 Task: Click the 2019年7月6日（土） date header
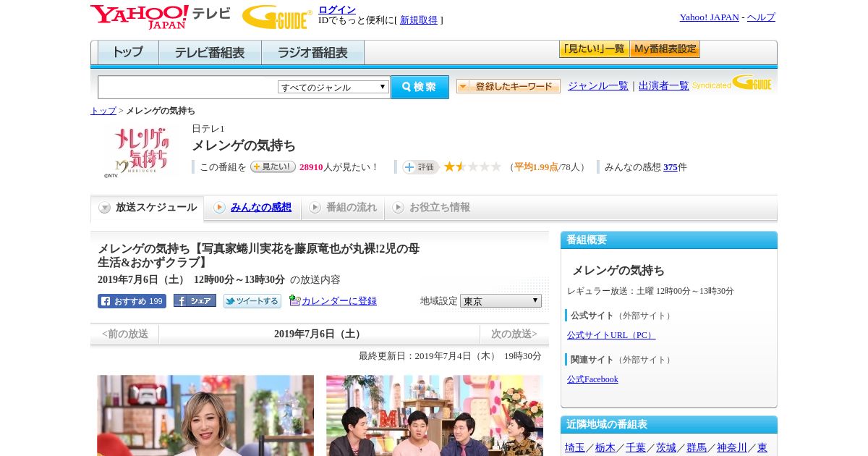click(x=320, y=334)
